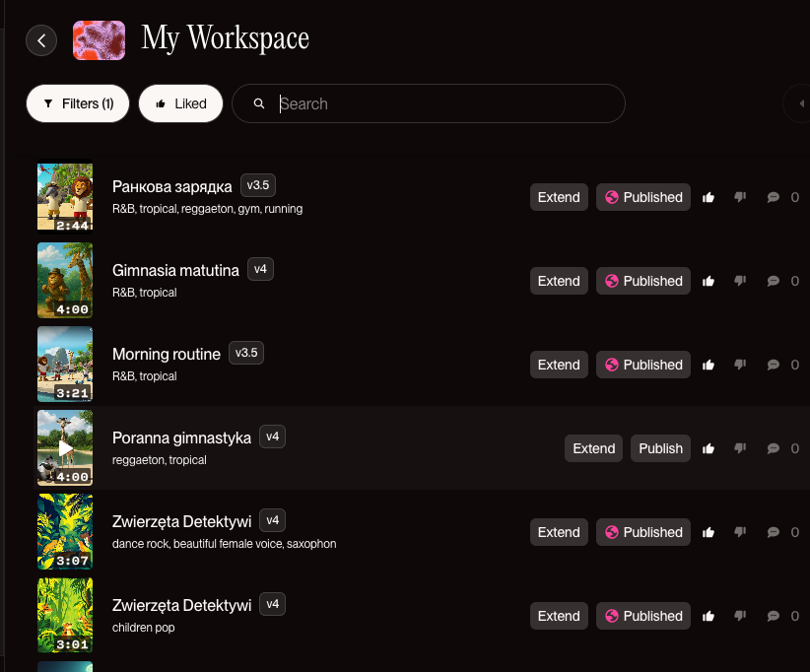Screen dimensions: 810x672
Task: Open the Gimnasia matutina song title
Action: (x=175, y=270)
